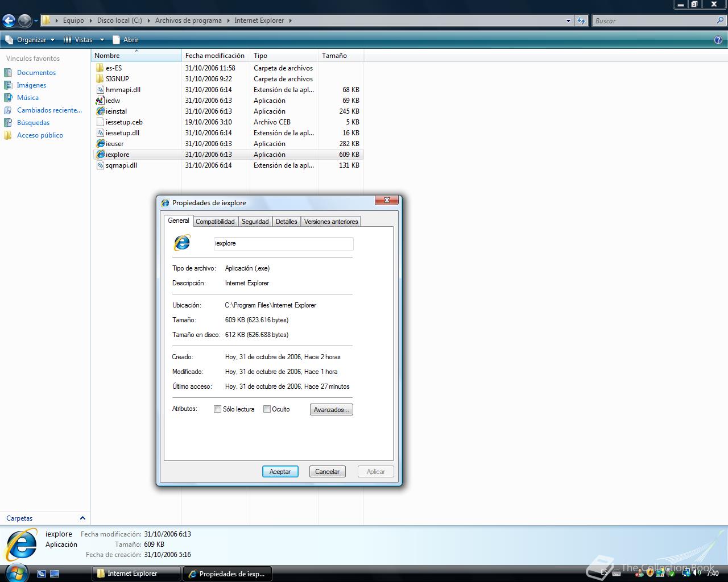Enable the Sólo lectura checkbox

coord(217,409)
